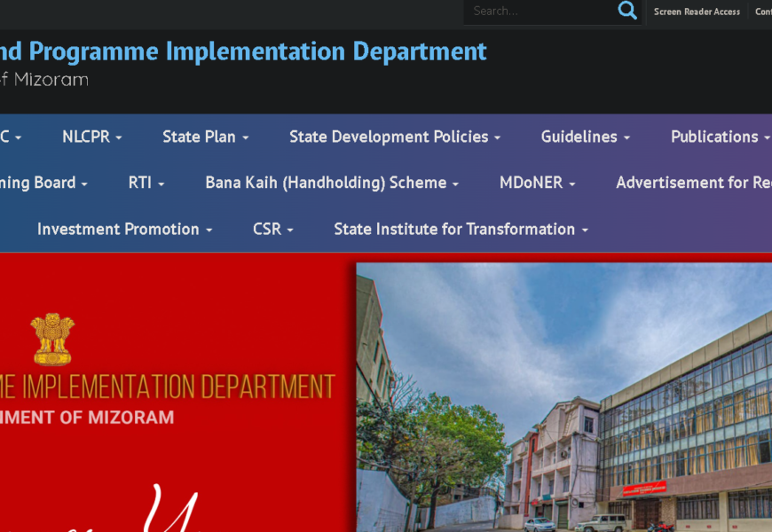Click the Programme Implementation Department site title
This screenshot has width=772, height=532.
[x=244, y=51]
